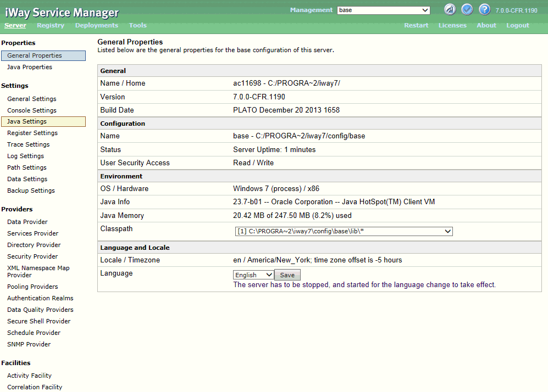Go to General Settings
548x392 pixels.
pos(32,99)
